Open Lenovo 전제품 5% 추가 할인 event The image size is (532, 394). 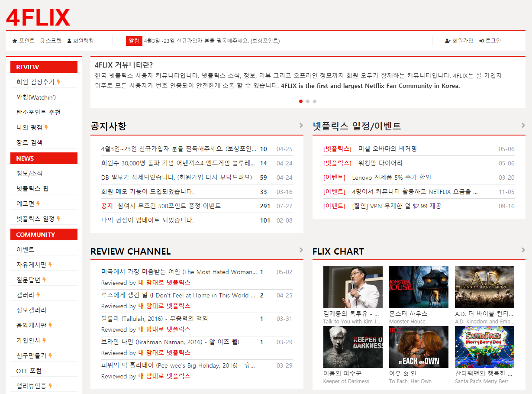(392, 178)
